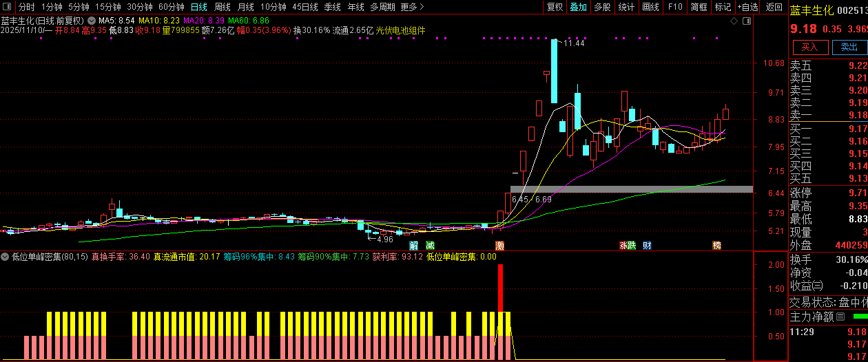
Task: Click the 获利率 93.12 indicator value
Action: 397,257
